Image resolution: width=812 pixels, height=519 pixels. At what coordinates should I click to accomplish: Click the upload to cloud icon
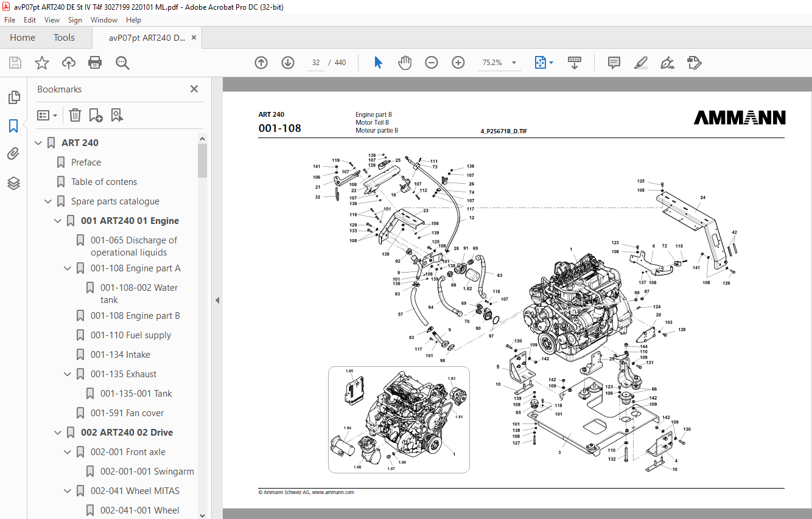tap(69, 63)
